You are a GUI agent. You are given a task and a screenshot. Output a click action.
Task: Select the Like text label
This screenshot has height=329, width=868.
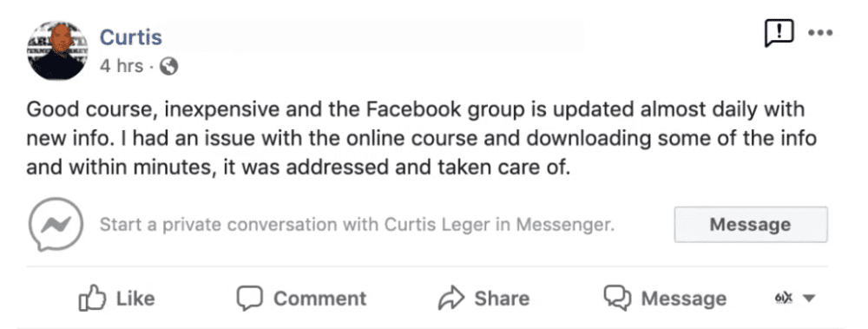point(135,299)
